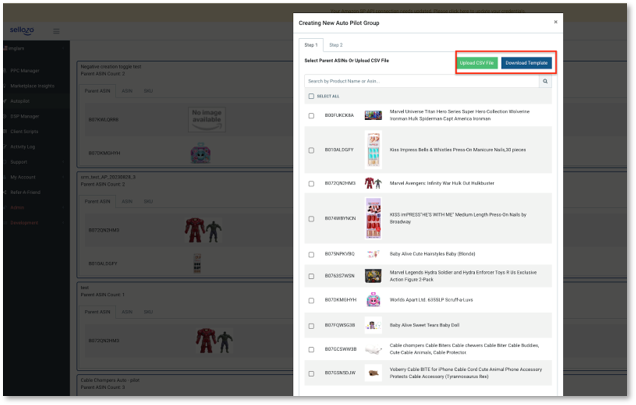This screenshot has width=636, height=405.
Task: Click the Marvel Legends Hydra Soldier image
Action: [x=373, y=276]
